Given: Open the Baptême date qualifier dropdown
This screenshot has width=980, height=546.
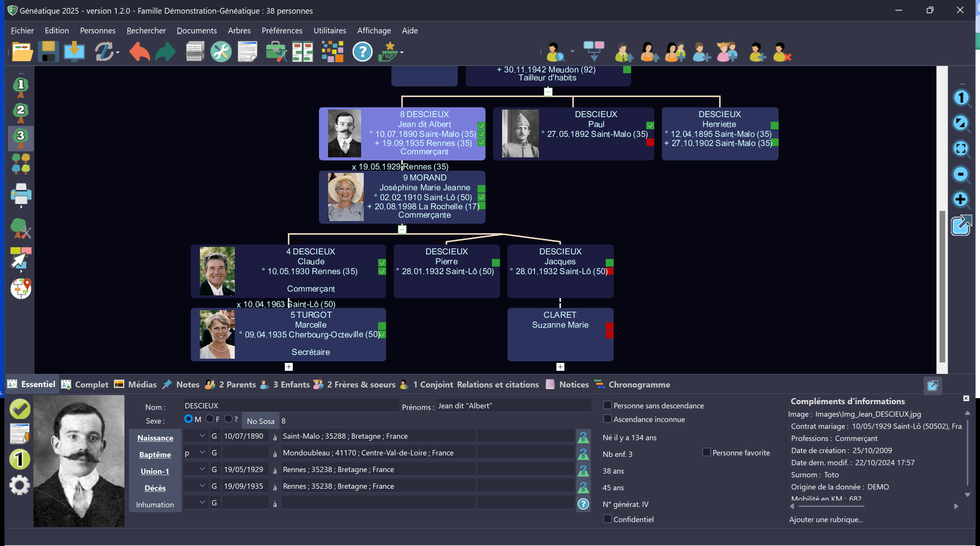Looking at the screenshot, I should point(202,452).
